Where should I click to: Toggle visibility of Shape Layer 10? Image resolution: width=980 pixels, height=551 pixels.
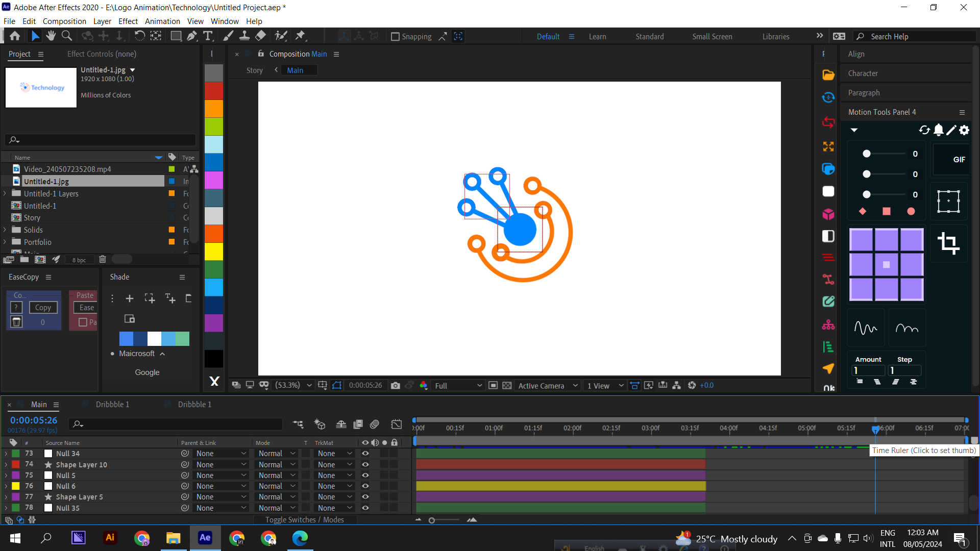coord(365,464)
